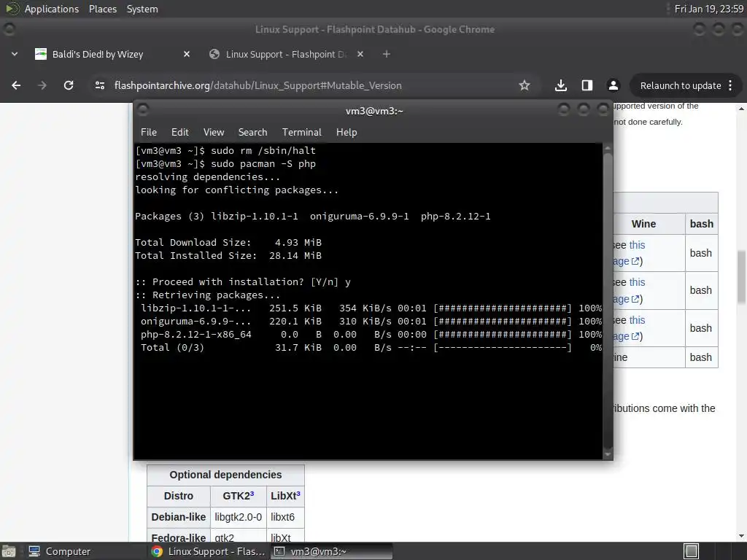This screenshot has height=560, width=747.
Task: Expand the tab search chevron
Action: pos(15,54)
